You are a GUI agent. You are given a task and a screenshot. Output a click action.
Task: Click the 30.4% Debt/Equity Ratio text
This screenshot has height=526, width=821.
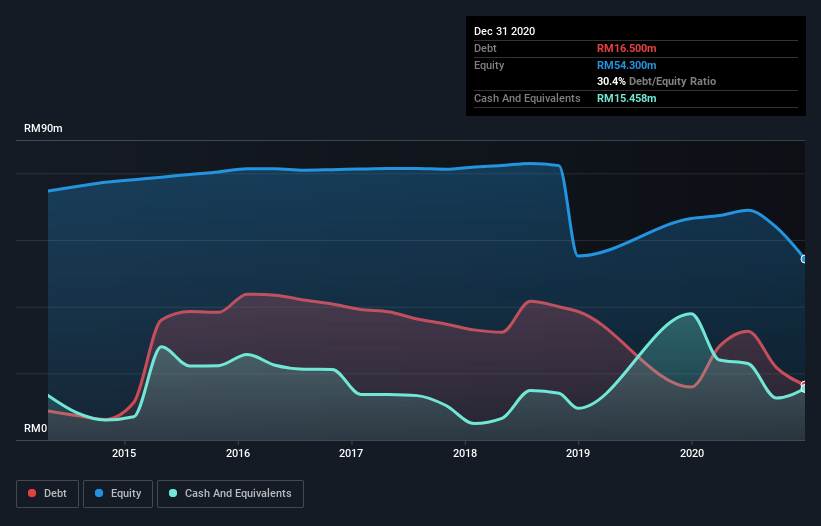coord(656,82)
